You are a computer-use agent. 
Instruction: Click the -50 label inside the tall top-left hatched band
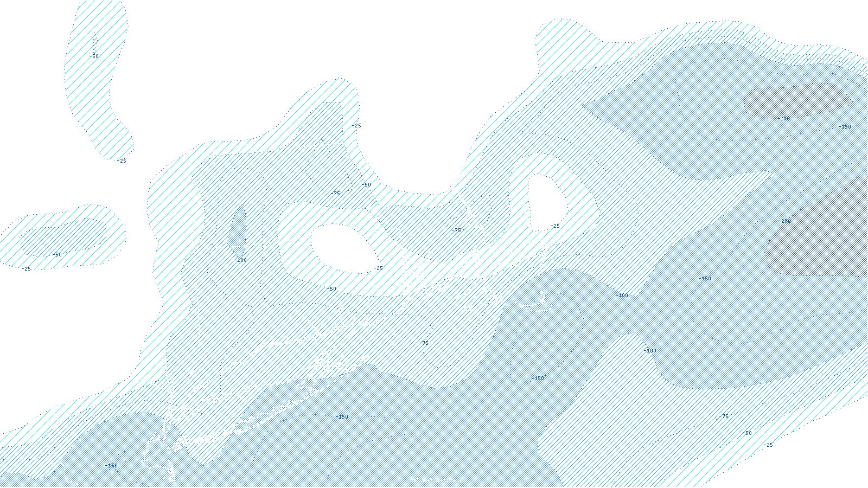pos(94,56)
